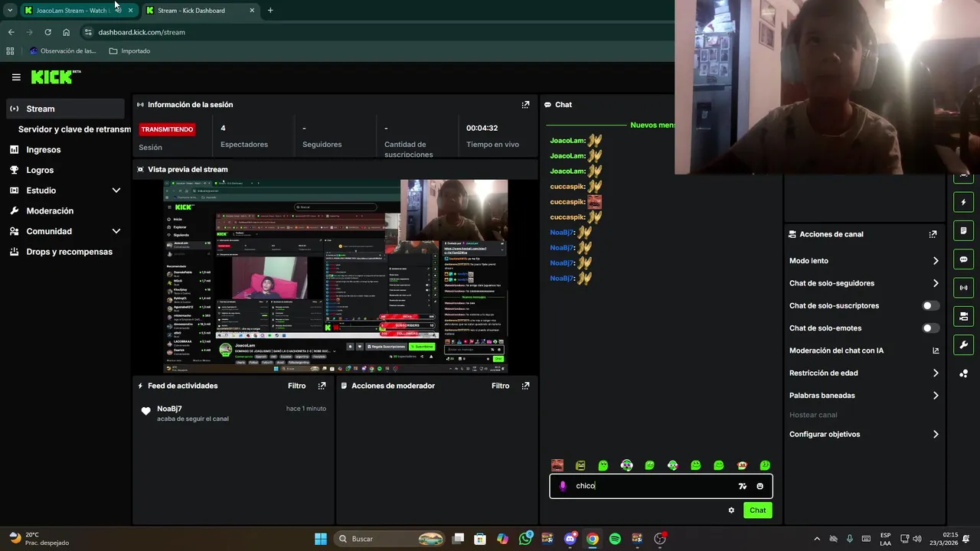
Task: Click the 00:04:32 Tiempo en vivo value
Action: click(x=482, y=129)
